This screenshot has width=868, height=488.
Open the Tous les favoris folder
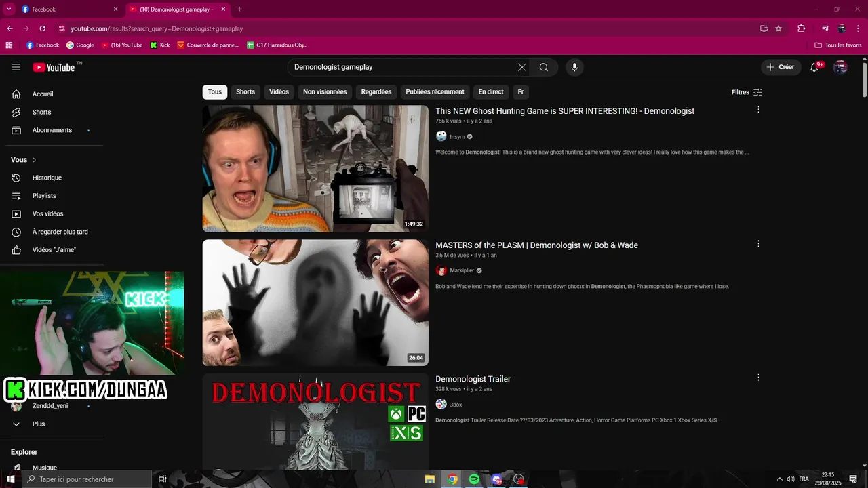pos(838,45)
